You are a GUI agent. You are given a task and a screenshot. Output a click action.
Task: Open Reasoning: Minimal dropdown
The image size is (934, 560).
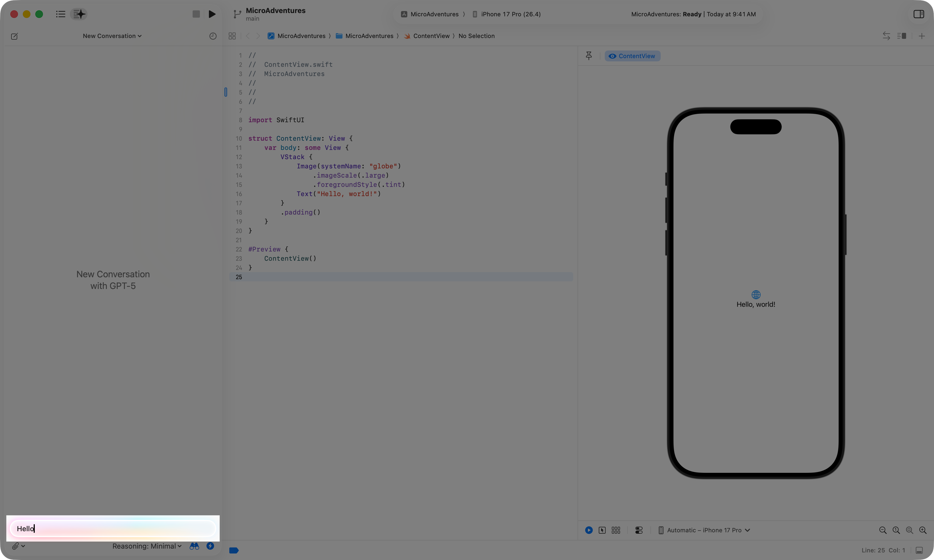pyautogui.click(x=147, y=546)
